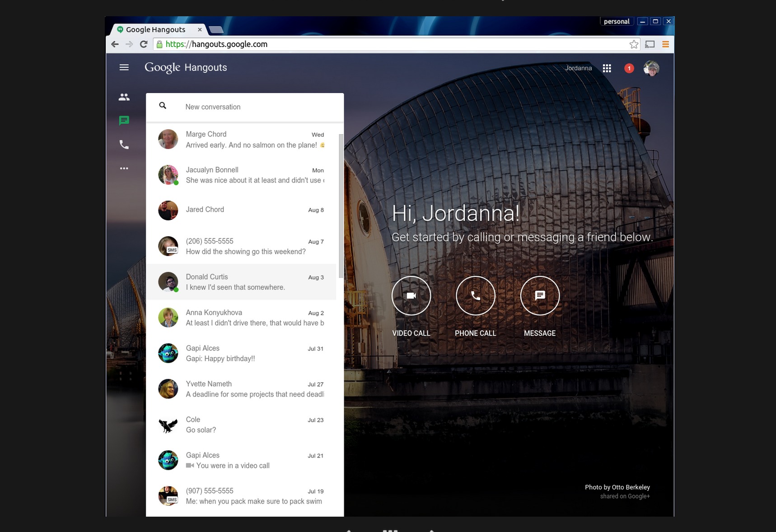Reload the Hangouts page
Image resolution: width=776 pixels, height=532 pixels.
click(x=144, y=44)
